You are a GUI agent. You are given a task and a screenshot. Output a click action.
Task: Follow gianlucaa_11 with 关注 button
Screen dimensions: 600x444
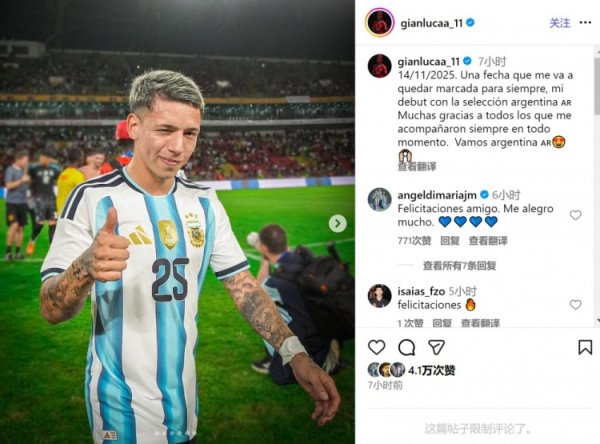tap(560, 23)
